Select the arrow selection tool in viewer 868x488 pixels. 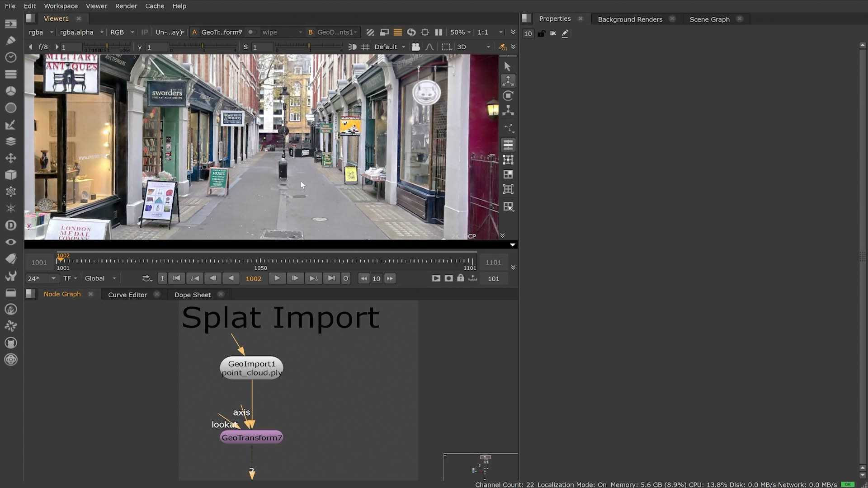tap(507, 66)
